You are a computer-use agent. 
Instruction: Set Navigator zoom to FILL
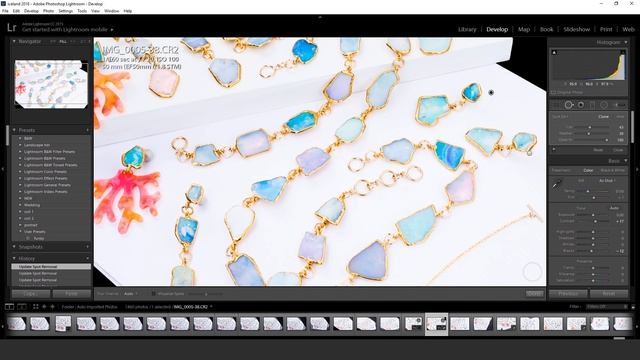click(x=63, y=42)
